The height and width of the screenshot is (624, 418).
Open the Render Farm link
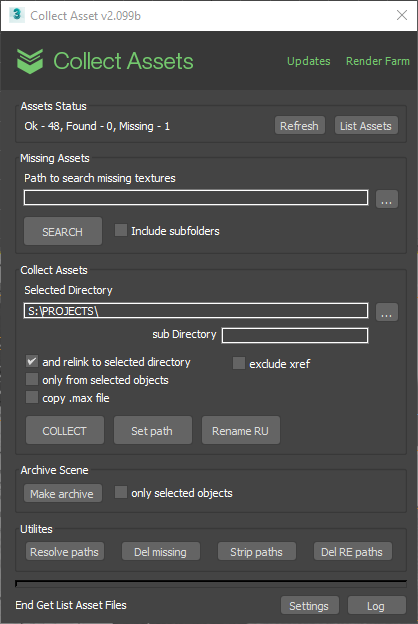tap(377, 61)
